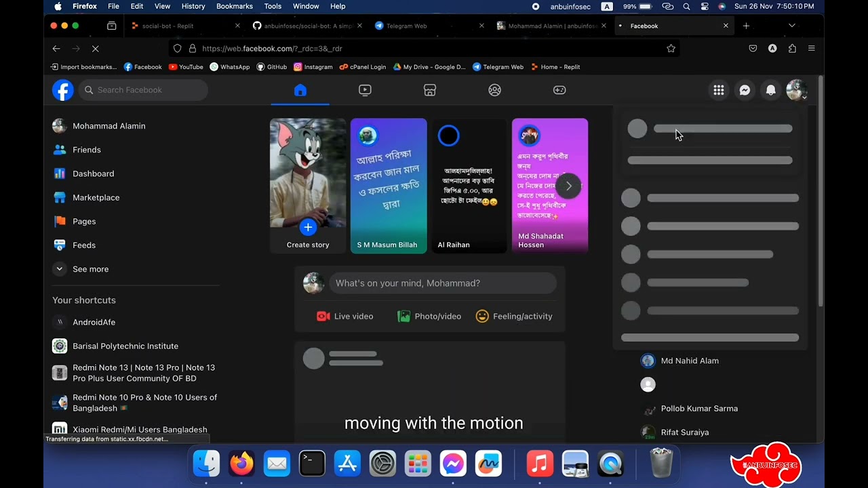Go to the Facebook Home feed tab icon
This screenshot has height=488, width=868.
click(x=300, y=90)
